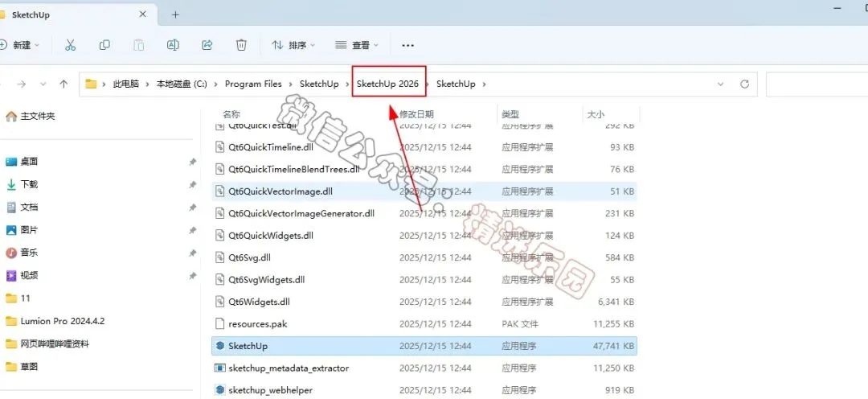This screenshot has height=399, width=868.
Task: Click the Share icon in toolbar
Action: [207, 45]
